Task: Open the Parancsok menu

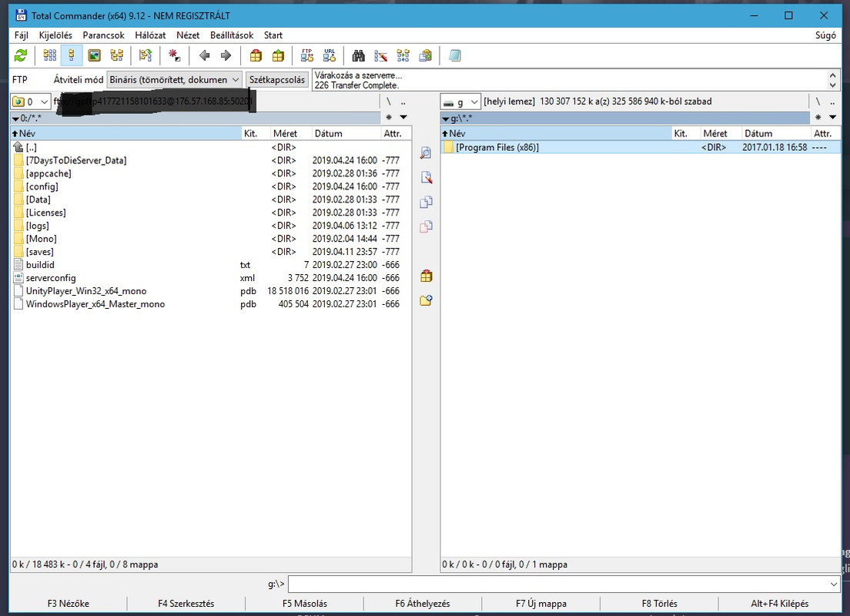Action: click(103, 35)
